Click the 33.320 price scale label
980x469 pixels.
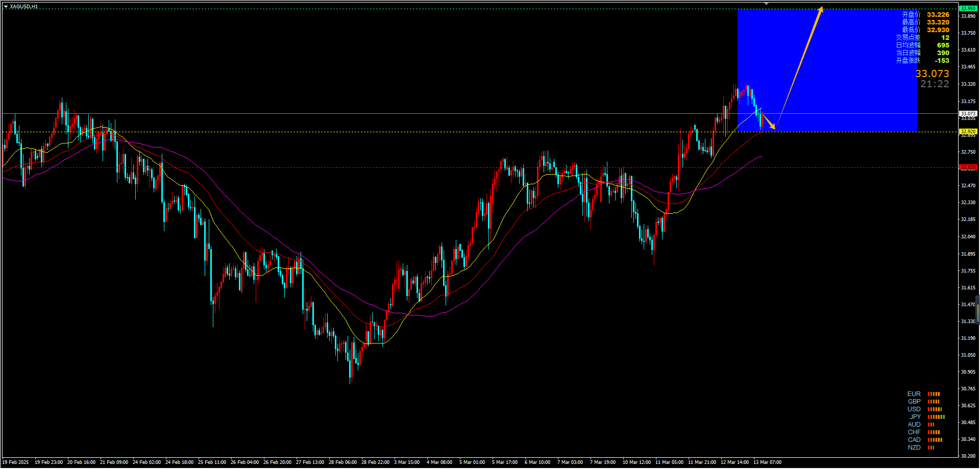[x=968, y=84]
